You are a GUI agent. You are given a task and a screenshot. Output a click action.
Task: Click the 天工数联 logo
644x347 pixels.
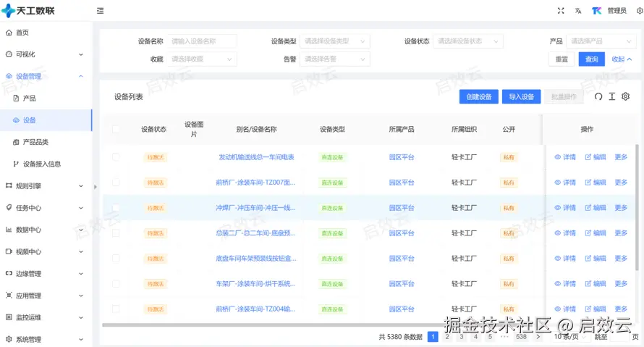(x=28, y=11)
